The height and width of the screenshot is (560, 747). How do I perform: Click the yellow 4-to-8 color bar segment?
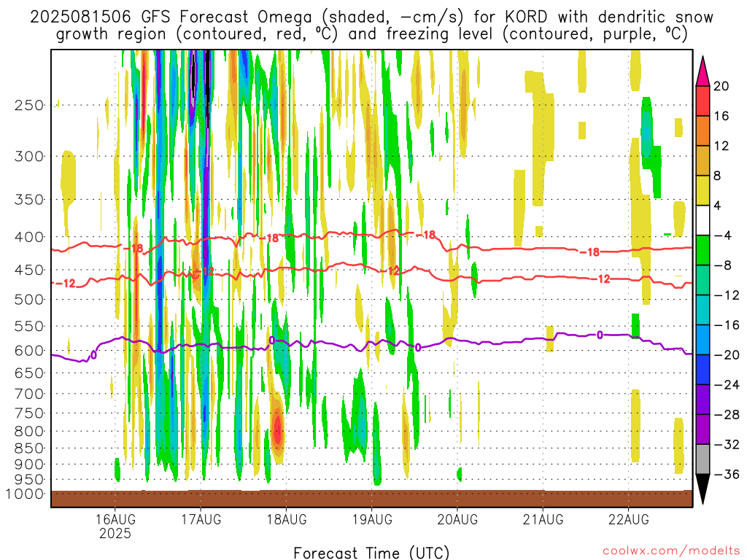tap(703, 190)
